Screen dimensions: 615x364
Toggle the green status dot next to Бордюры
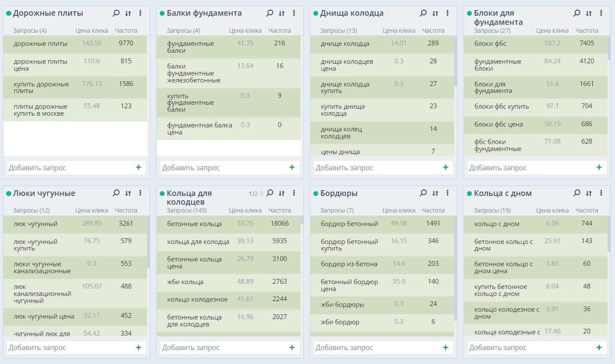[x=316, y=193]
